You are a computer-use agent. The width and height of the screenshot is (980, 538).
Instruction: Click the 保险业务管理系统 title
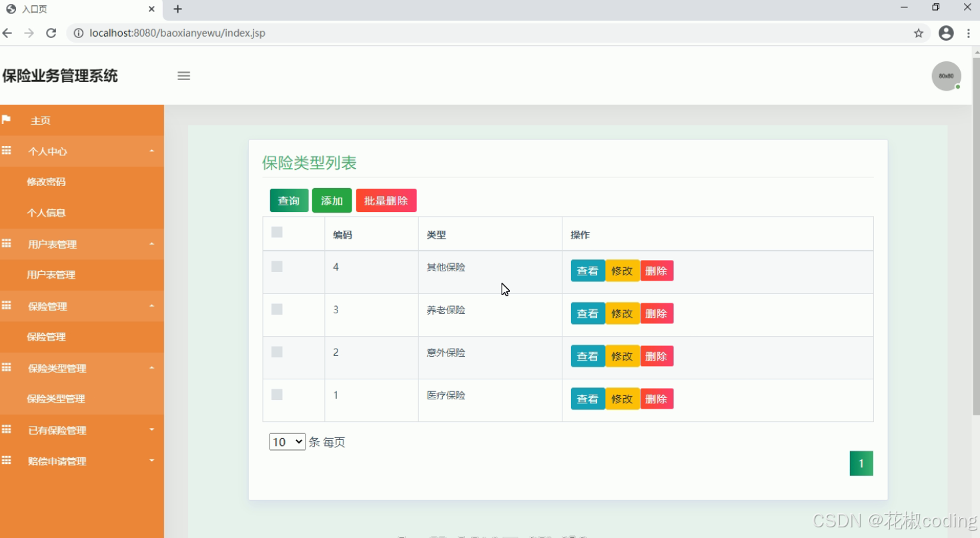(60, 76)
